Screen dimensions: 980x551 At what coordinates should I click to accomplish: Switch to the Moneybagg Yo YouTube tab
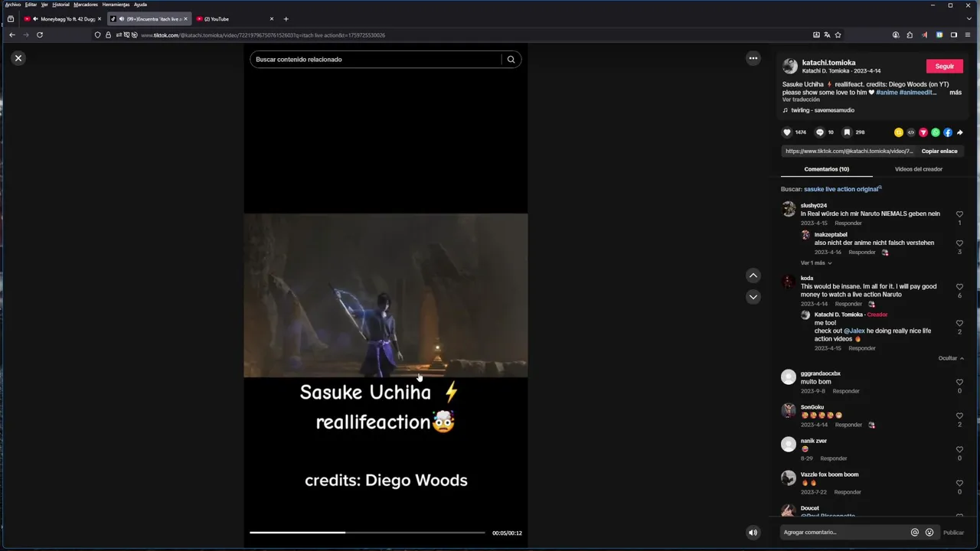click(61, 19)
